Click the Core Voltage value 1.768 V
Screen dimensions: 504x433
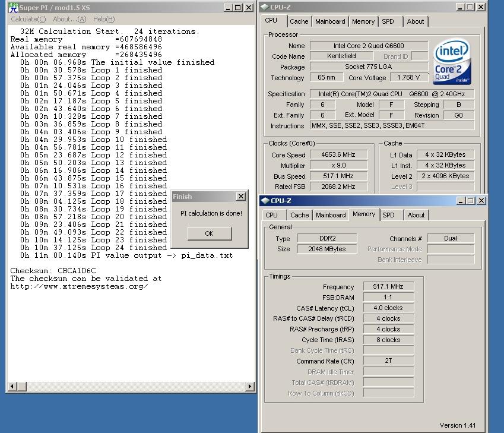click(x=409, y=77)
